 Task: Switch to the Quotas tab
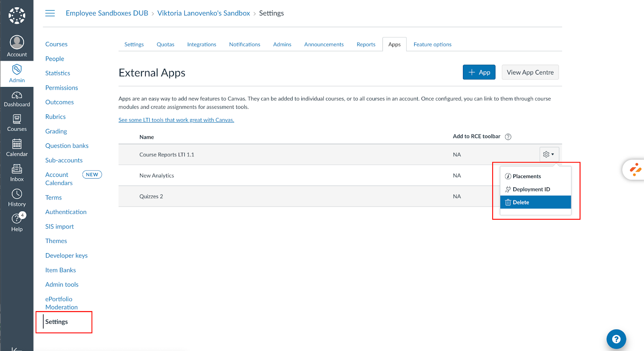pos(165,44)
